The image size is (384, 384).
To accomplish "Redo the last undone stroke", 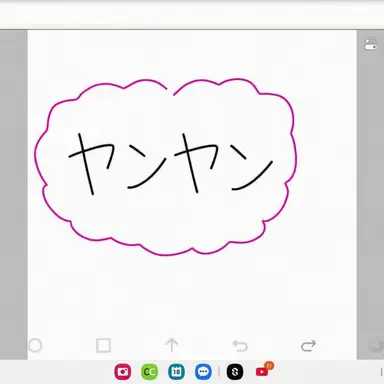I will click(308, 346).
